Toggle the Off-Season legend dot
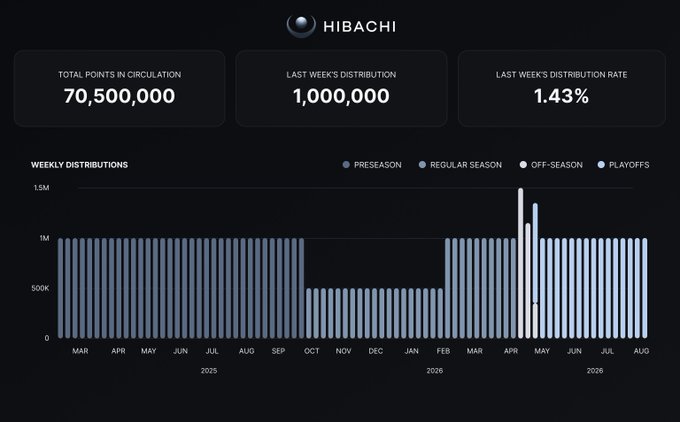Image resolution: width=680 pixels, height=422 pixels. [x=523, y=165]
